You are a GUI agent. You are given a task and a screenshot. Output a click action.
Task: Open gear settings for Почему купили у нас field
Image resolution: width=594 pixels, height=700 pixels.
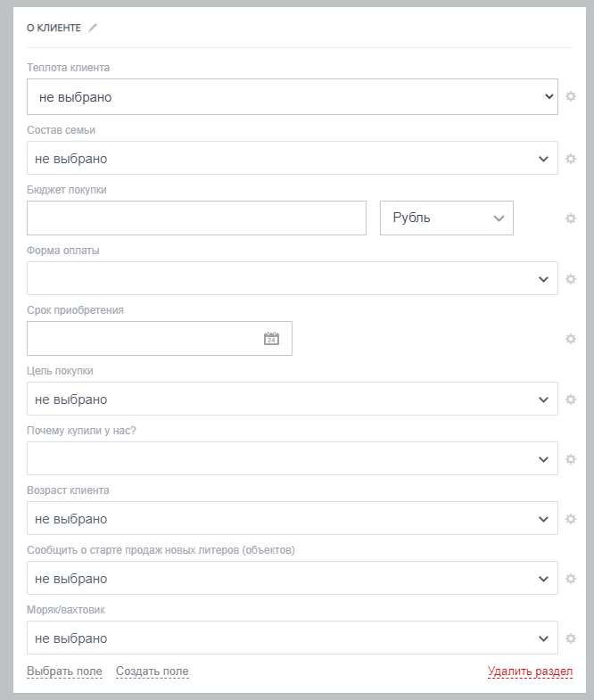point(571,459)
